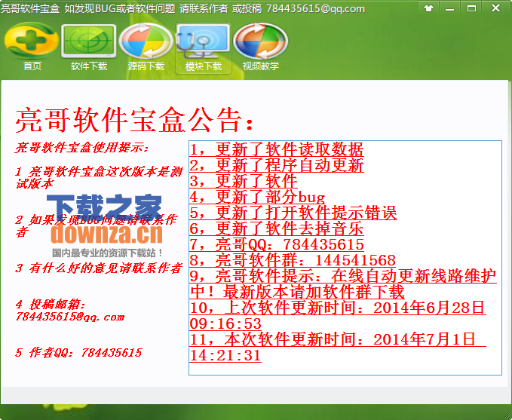
Task: Click link 10 上次软件更新时间
Action: pos(338,315)
